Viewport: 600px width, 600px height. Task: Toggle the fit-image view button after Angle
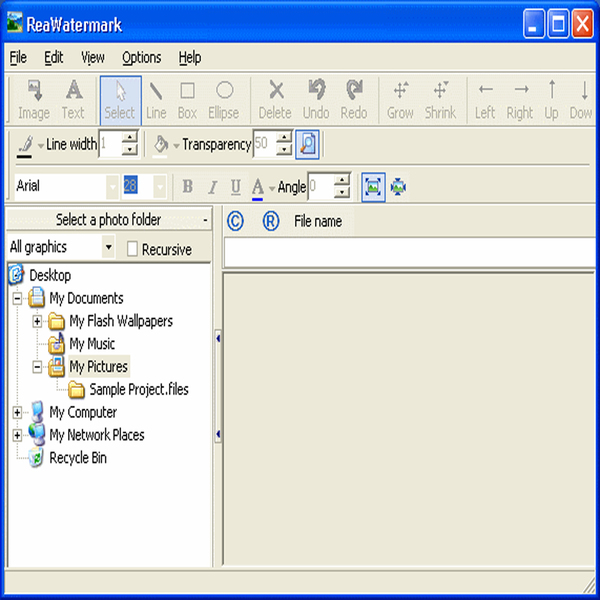373,186
